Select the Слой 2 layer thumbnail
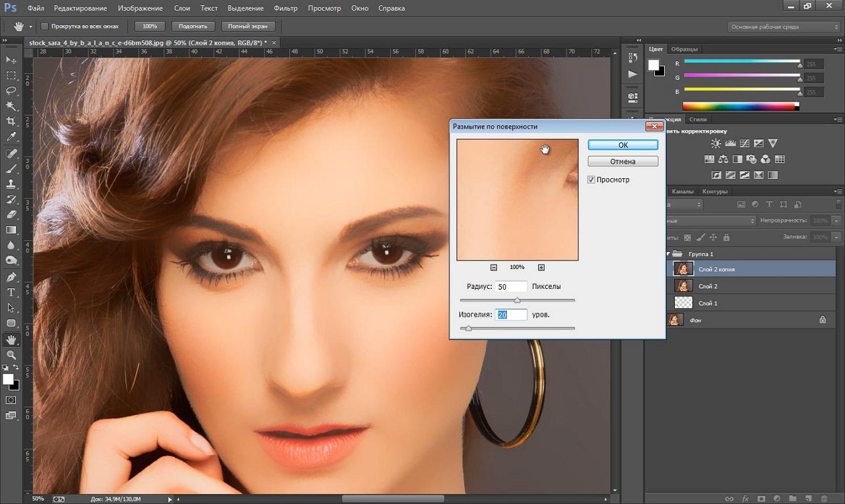 tap(683, 286)
